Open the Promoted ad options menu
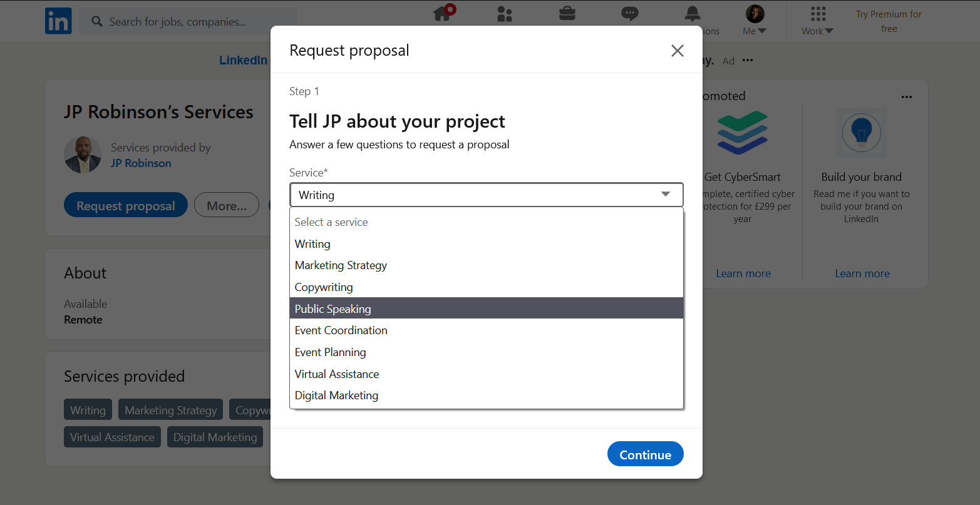This screenshot has height=505, width=980. coord(906,96)
